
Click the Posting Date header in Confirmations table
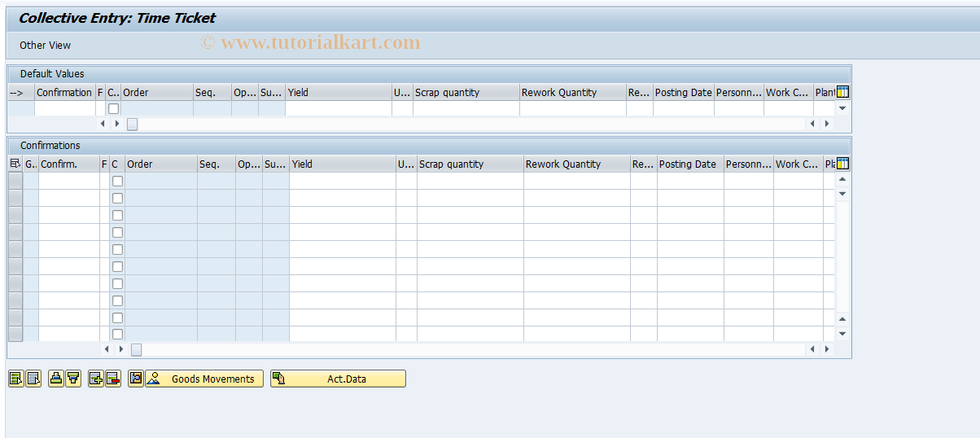click(x=690, y=164)
